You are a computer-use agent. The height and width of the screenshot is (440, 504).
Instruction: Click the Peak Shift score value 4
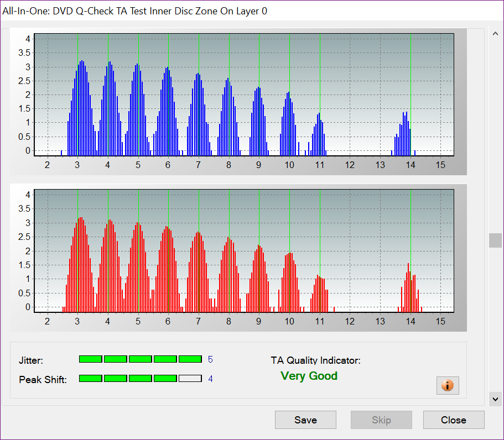click(210, 379)
